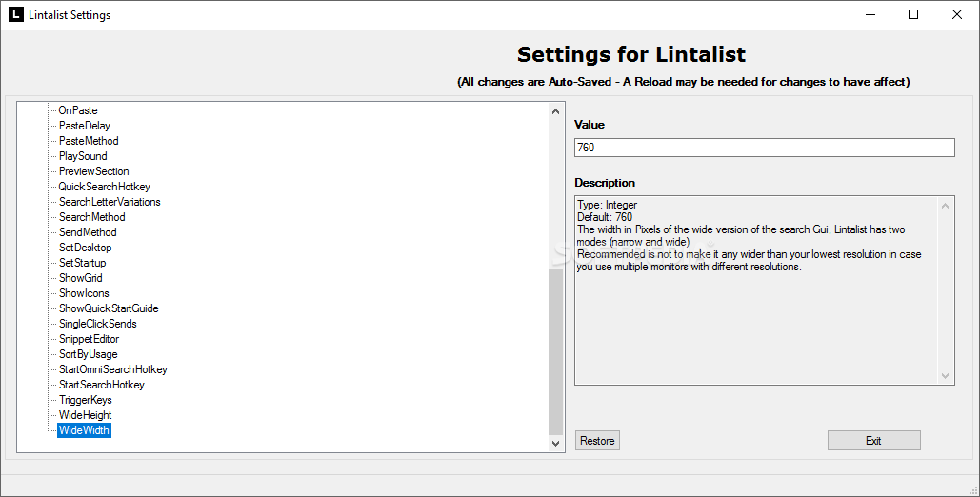Select the PasteDelay tree entry
This screenshot has width=980, height=497.
coord(85,126)
